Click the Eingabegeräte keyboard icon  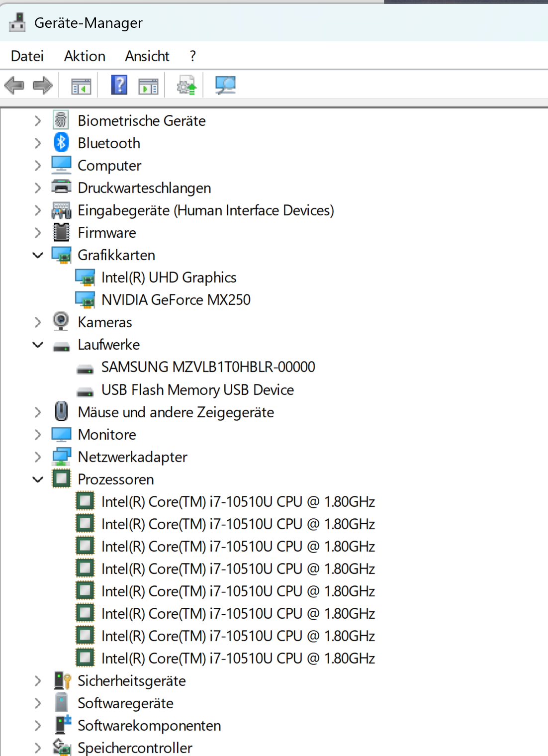pos(61,210)
